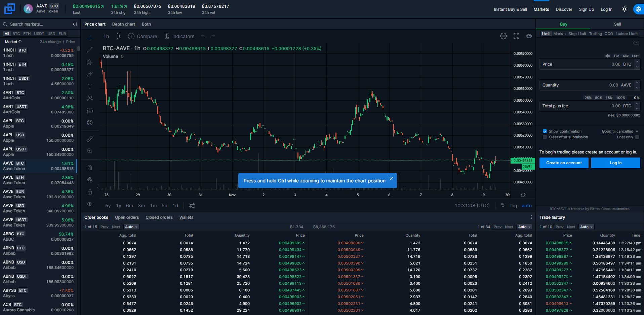Click the blue Log in button
Image resolution: width=644 pixels, height=315 pixels.
pos(616,163)
